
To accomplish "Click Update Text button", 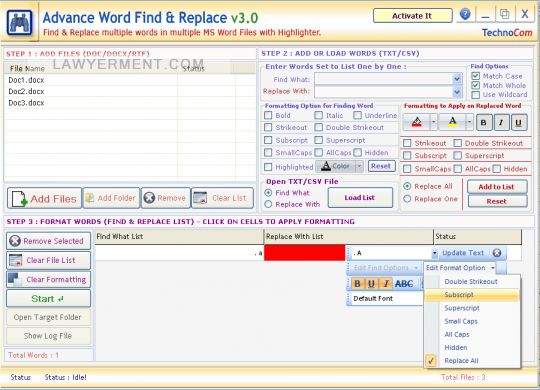I will point(463,253).
